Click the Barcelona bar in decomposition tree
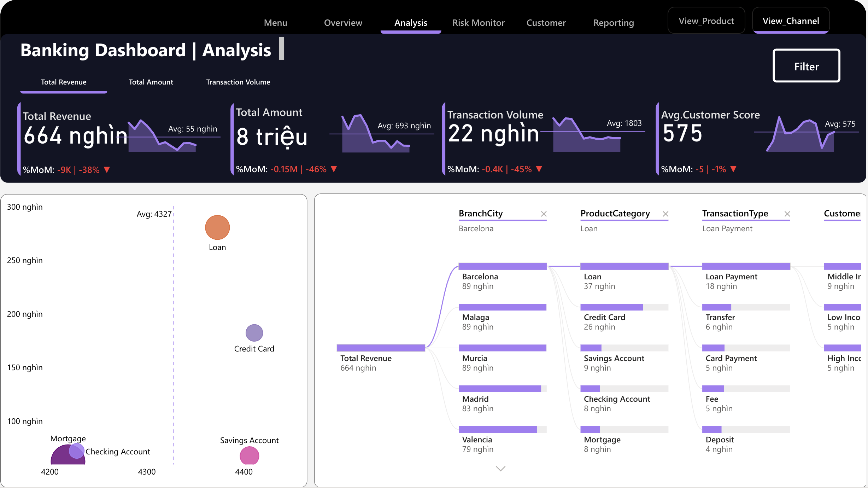The image size is (868, 488). click(x=502, y=267)
